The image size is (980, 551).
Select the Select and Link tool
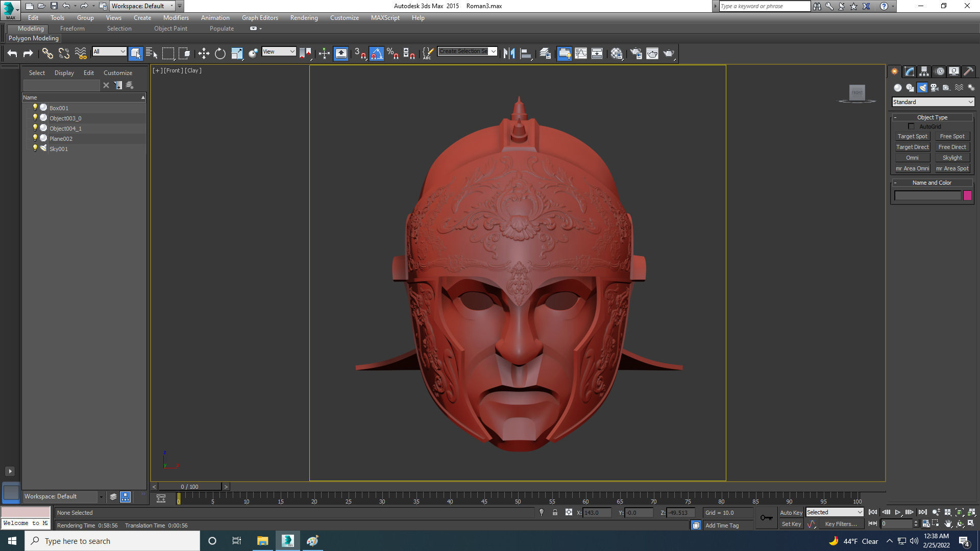click(x=47, y=53)
